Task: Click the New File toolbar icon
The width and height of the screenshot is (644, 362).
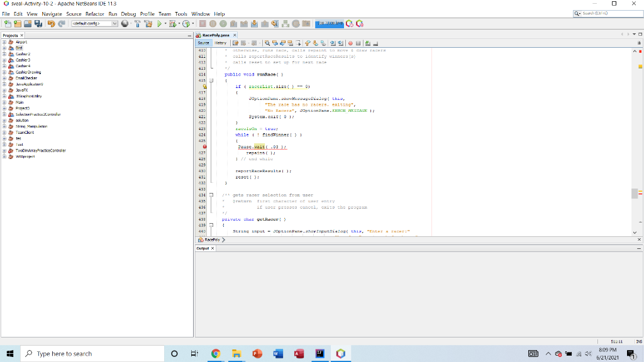Action: 8,24
